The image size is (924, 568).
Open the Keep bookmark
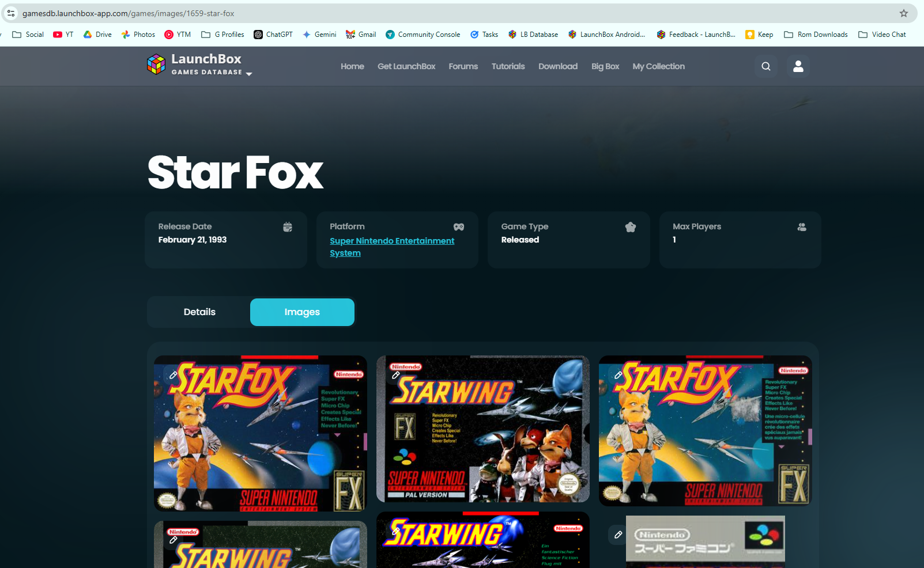[759, 35]
